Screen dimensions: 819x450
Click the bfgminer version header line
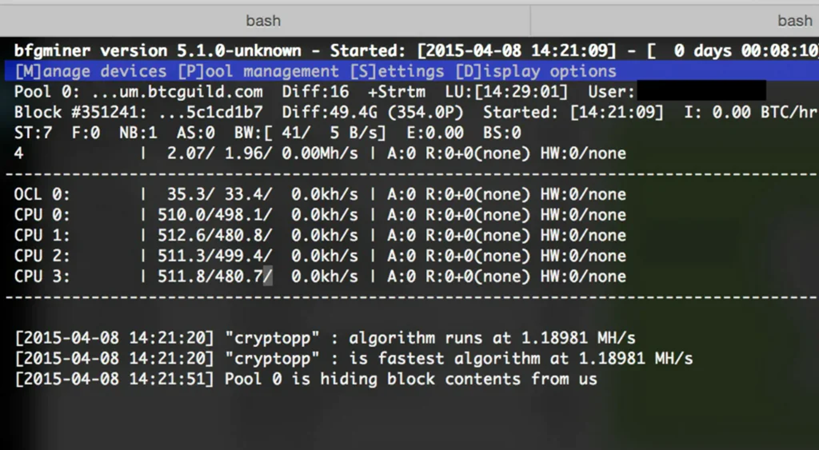coord(416,51)
